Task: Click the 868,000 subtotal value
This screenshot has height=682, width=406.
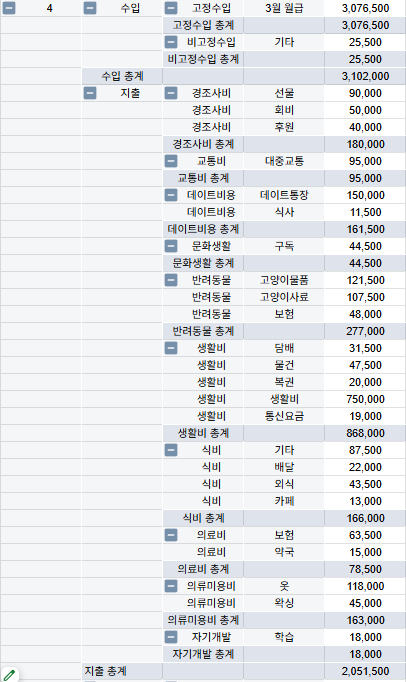Action: [x=365, y=433]
